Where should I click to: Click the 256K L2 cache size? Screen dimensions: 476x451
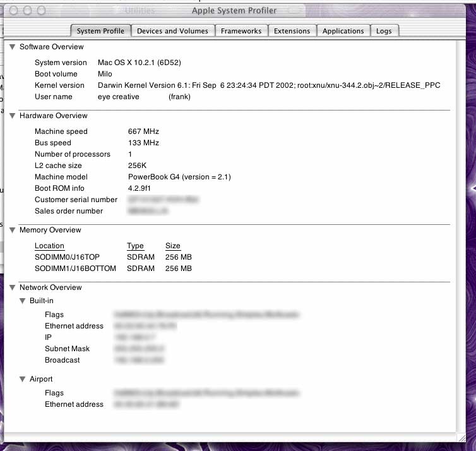pyautogui.click(x=137, y=165)
